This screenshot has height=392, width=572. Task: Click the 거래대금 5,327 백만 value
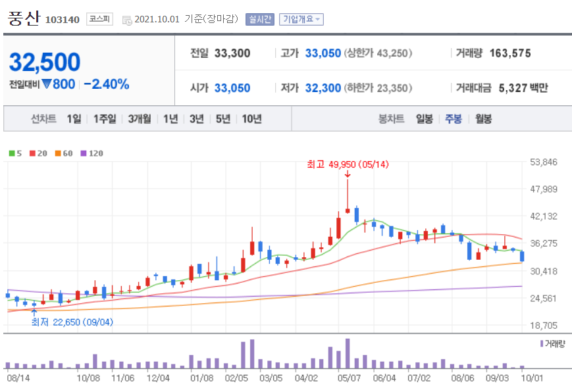[x=523, y=88]
